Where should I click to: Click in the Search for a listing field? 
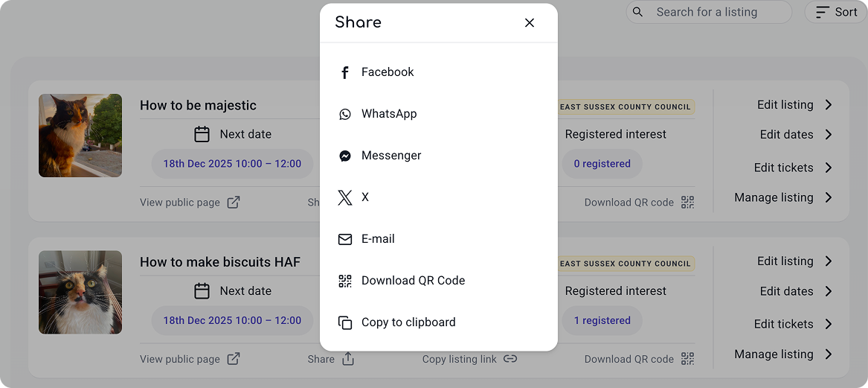pos(714,12)
